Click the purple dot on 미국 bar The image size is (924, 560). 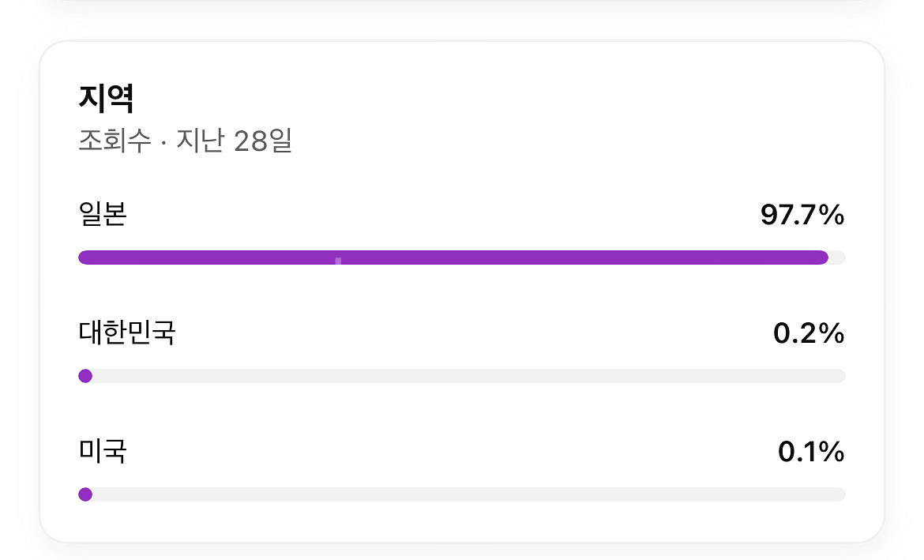point(85,494)
